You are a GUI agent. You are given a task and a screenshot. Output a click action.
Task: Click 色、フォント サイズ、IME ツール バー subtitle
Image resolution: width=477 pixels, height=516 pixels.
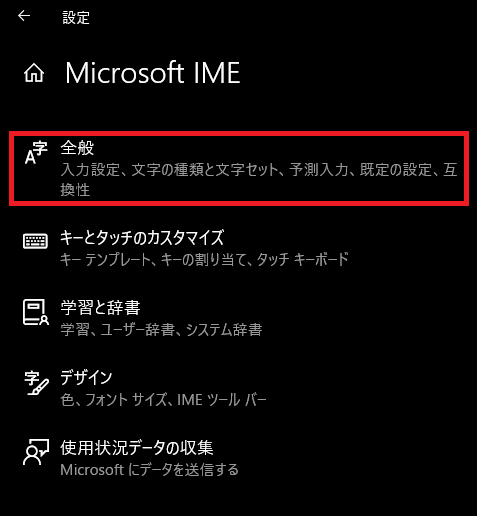point(163,400)
